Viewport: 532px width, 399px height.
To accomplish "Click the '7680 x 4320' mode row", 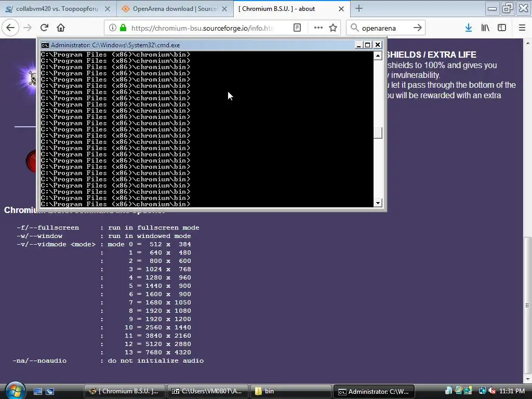I will click(168, 352).
